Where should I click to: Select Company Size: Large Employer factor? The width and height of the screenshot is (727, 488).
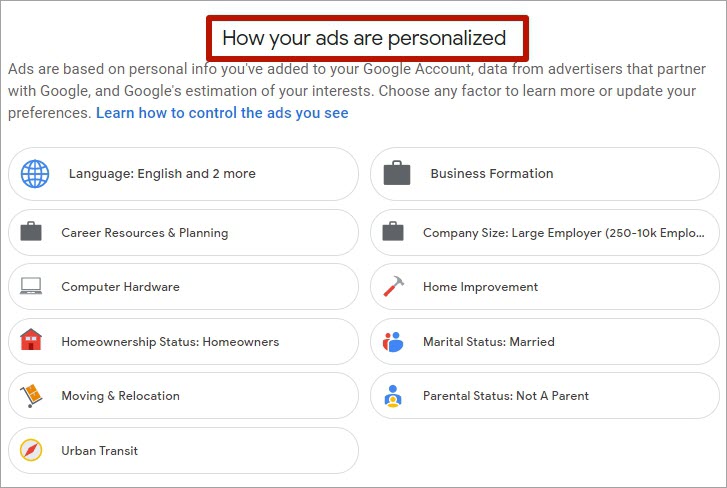pyautogui.click(x=545, y=232)
